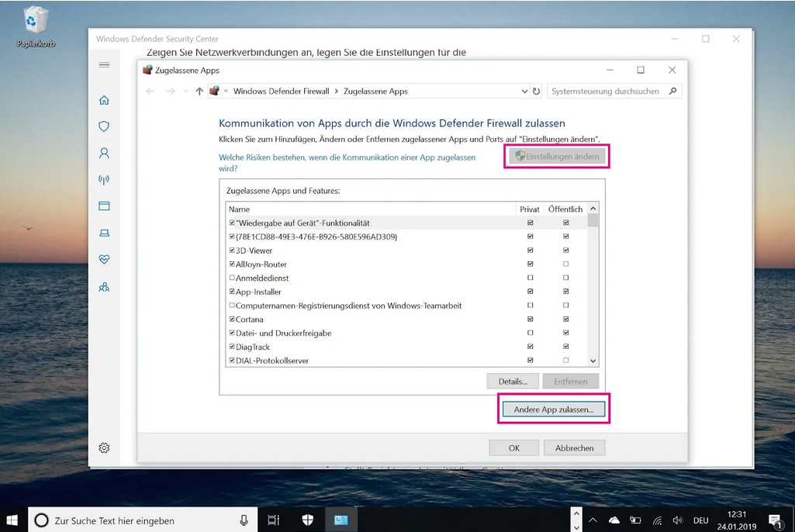The width and height of the screenshot is (795, 532).
Task: Select Virus protection shield icon in sidebar
Action: point(104,126)
